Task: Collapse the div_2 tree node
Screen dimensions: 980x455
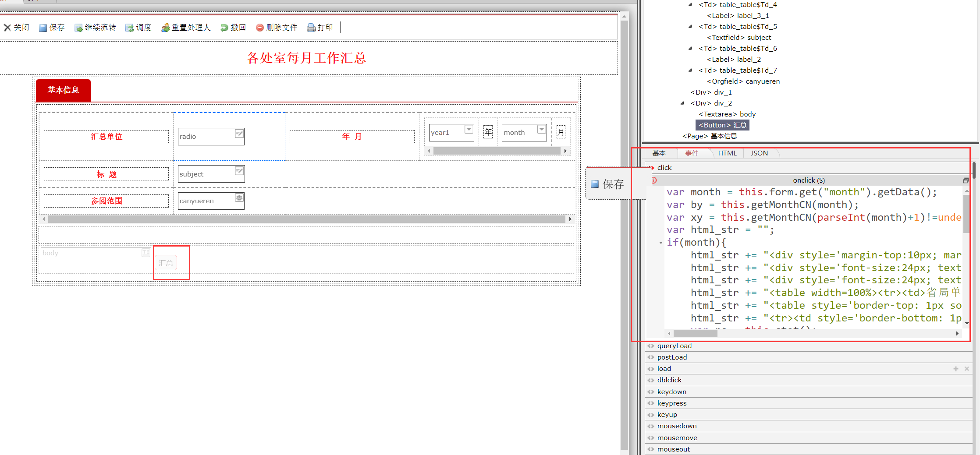Action: (682, 103)
